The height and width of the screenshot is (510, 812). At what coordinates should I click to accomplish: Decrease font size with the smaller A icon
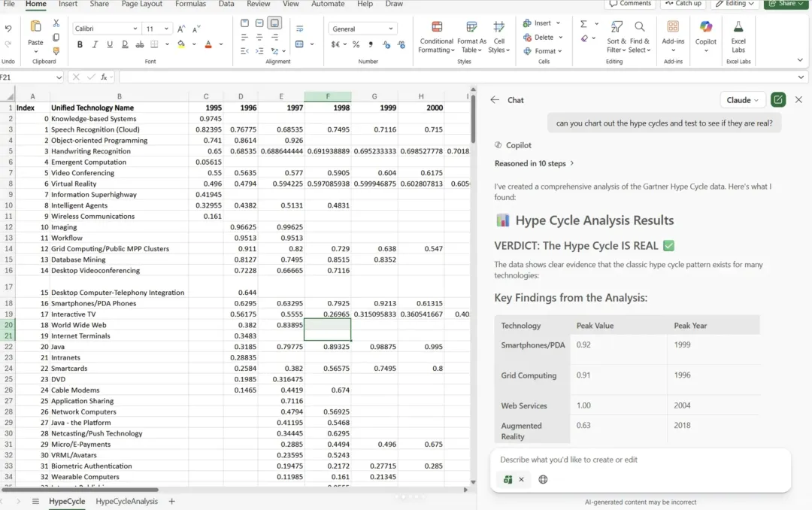[x=195, y=29]
